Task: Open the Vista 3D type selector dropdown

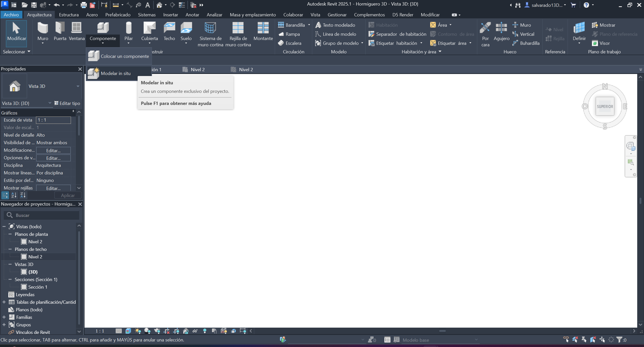Action: (x=78, y=86)
